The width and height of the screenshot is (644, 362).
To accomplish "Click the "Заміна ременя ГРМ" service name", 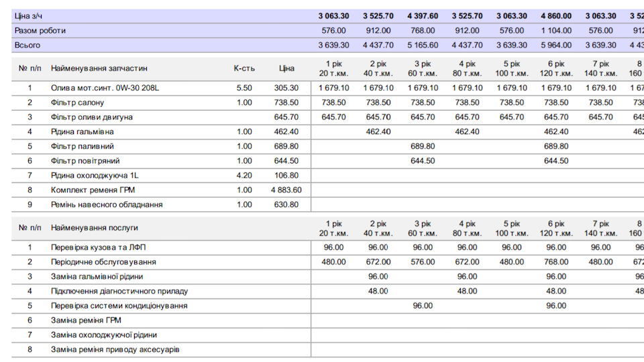I will click(x=86, y=320).
